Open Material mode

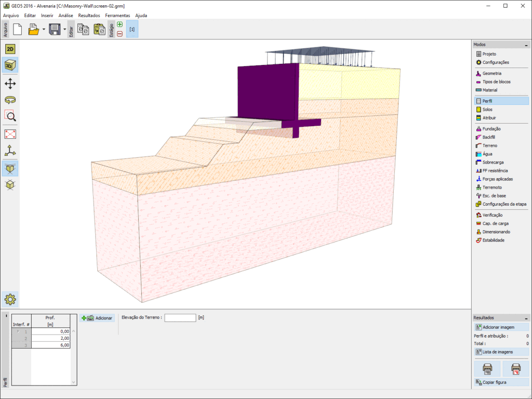coord(501,90)
